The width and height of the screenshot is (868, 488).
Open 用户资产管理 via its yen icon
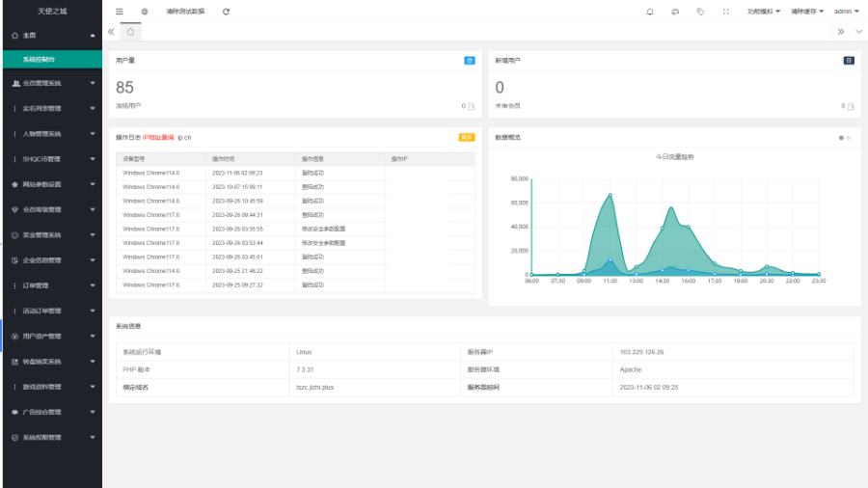point(14,337)
